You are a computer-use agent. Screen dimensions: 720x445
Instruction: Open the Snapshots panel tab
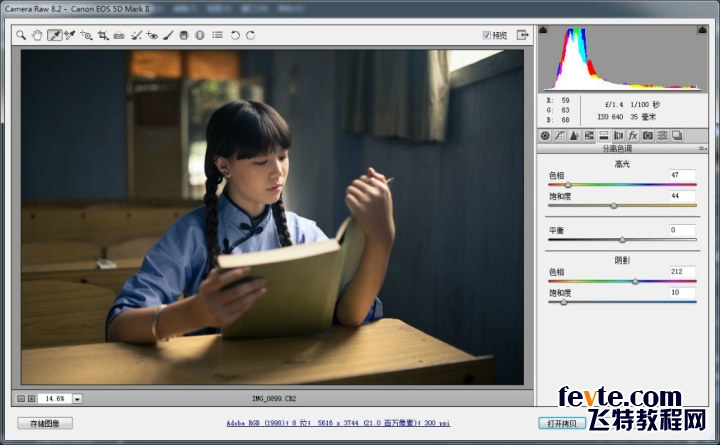coord(677,135)
